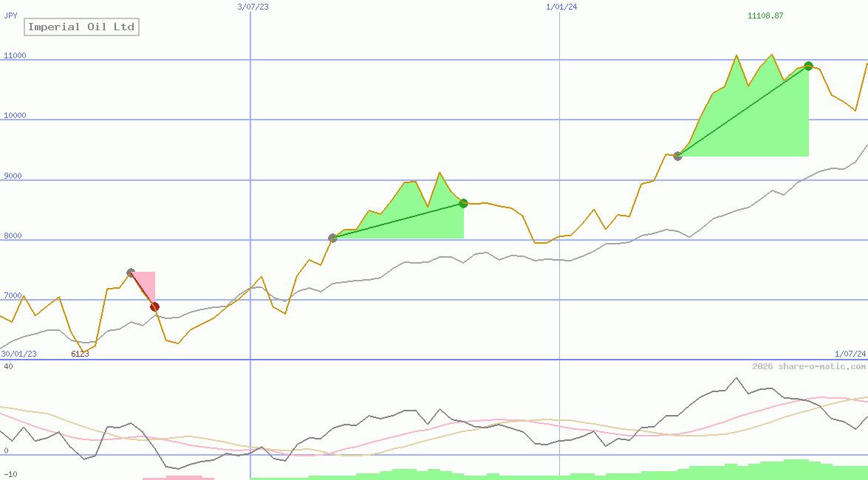
Task: Click the 40 level label on the indicator panel
Action: click(x=7, y=366)
